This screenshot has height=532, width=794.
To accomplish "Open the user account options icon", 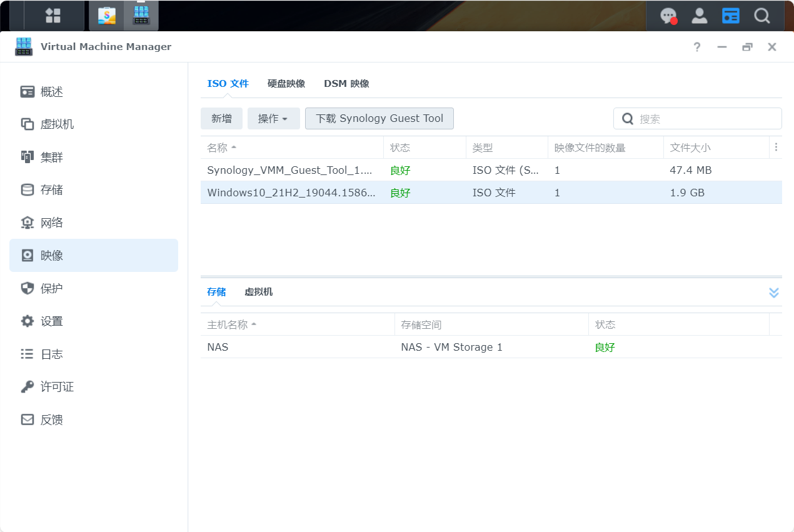I will tap(700, 16).
